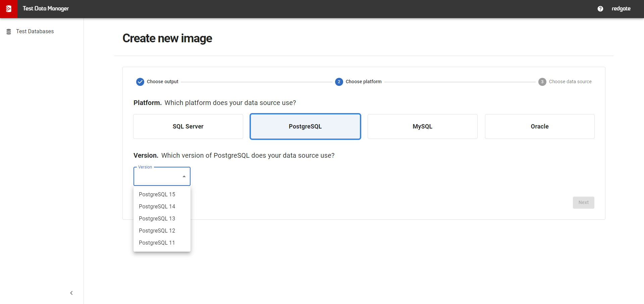Select the highlighted PostgreSQL platform card
Viewport: 644px width, 304px height.
tap(305, 126)
